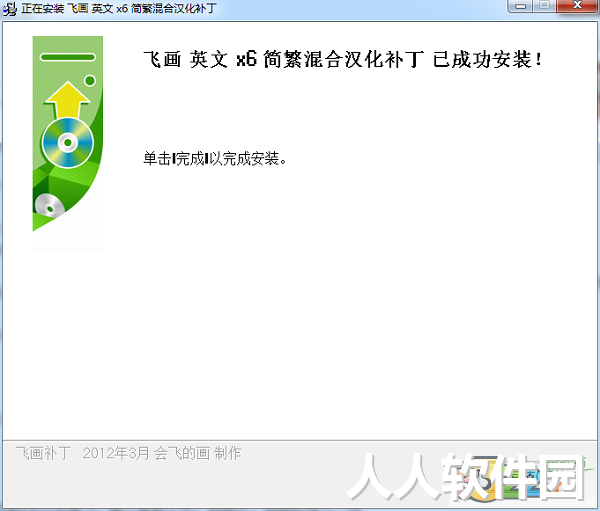Click the installer icon in the title bar
Image resolution: width=600 pixels, height=511 pixels.
coord(10,8)
